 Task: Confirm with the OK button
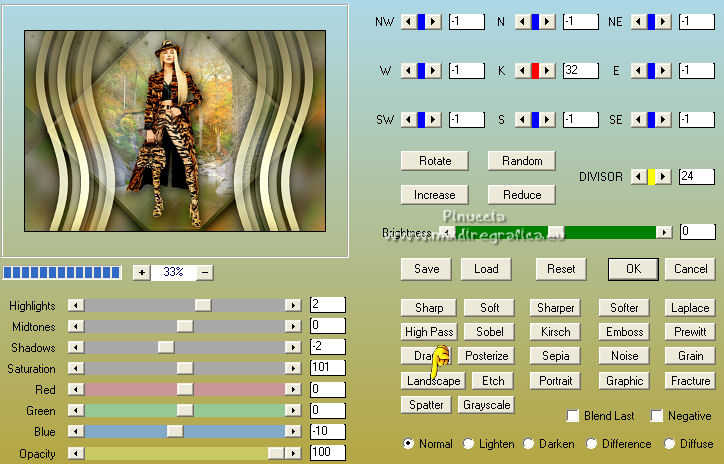(633, 269)
